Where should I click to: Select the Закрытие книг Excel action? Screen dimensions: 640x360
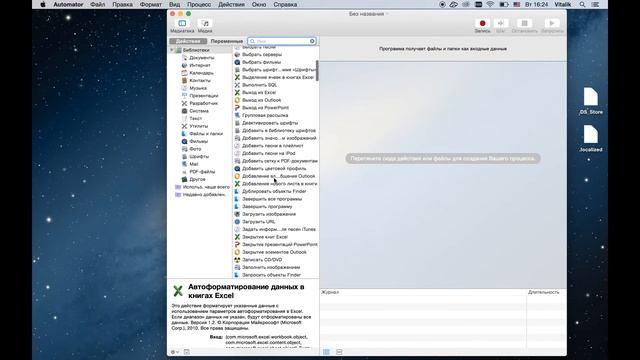(x=265, y=237)
